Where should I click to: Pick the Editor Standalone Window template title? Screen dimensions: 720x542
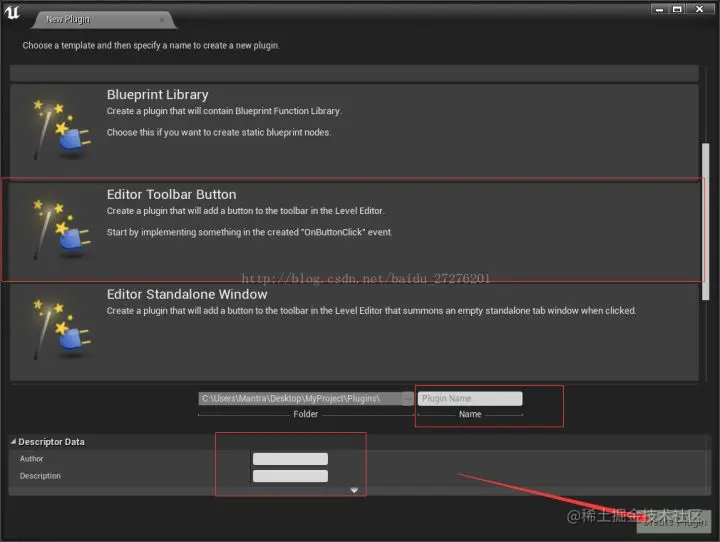(187, 294)
